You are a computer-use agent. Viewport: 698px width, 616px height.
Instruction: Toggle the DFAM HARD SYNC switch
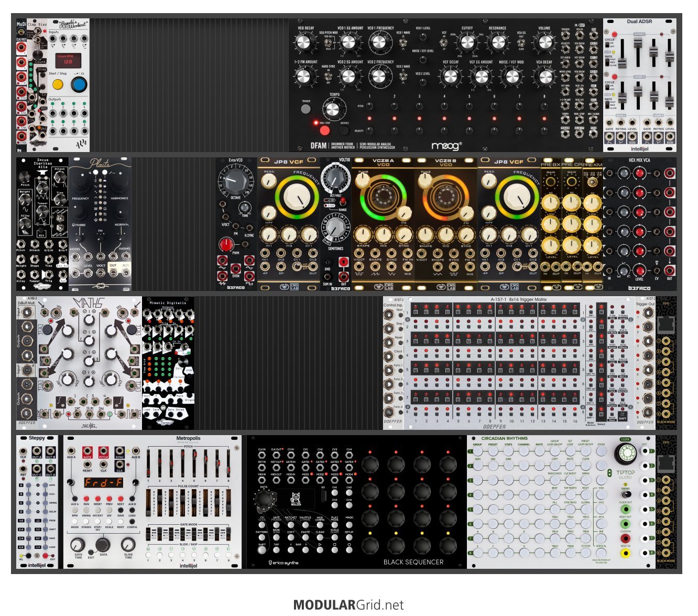point(329,76)
